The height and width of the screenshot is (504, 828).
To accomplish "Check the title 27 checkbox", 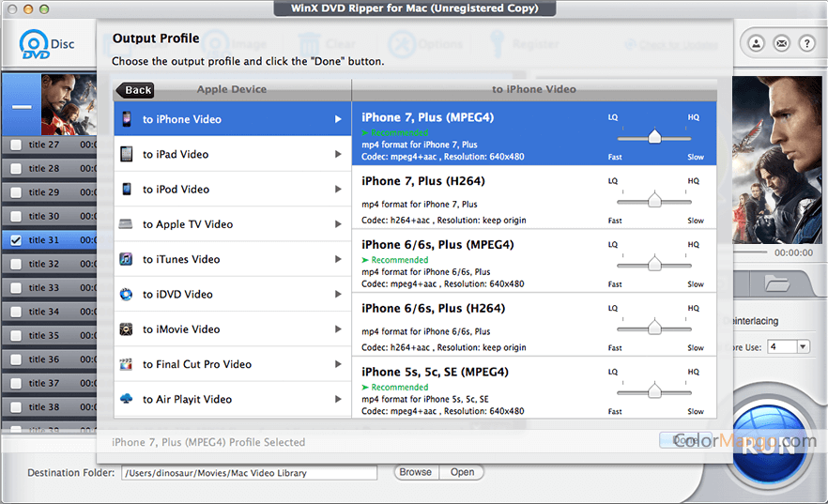I will tap(16, 145).
